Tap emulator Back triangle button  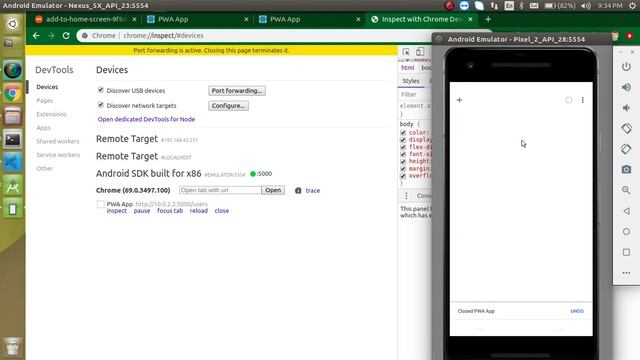tap(626, 211)
